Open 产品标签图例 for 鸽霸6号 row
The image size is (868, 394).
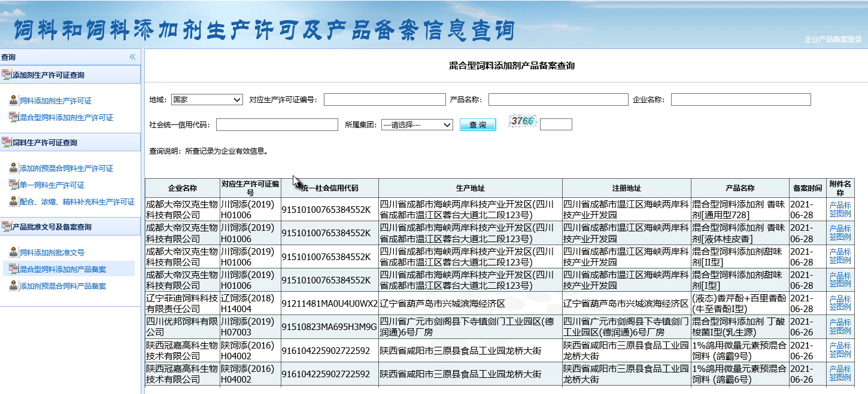click(840, 374)
